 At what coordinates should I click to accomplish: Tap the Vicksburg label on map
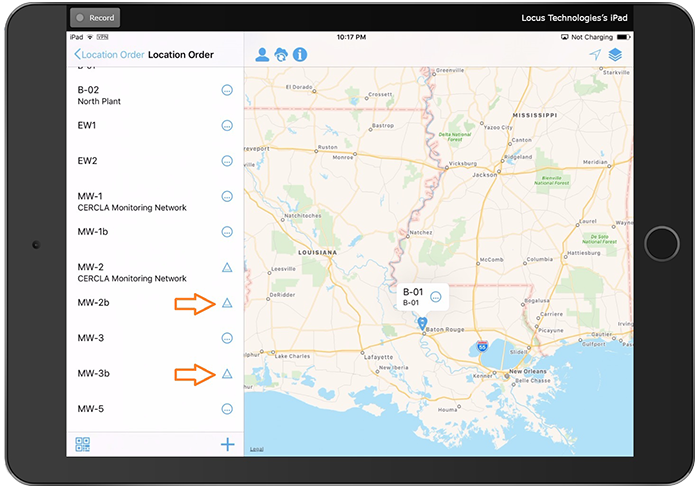[463, 163]
